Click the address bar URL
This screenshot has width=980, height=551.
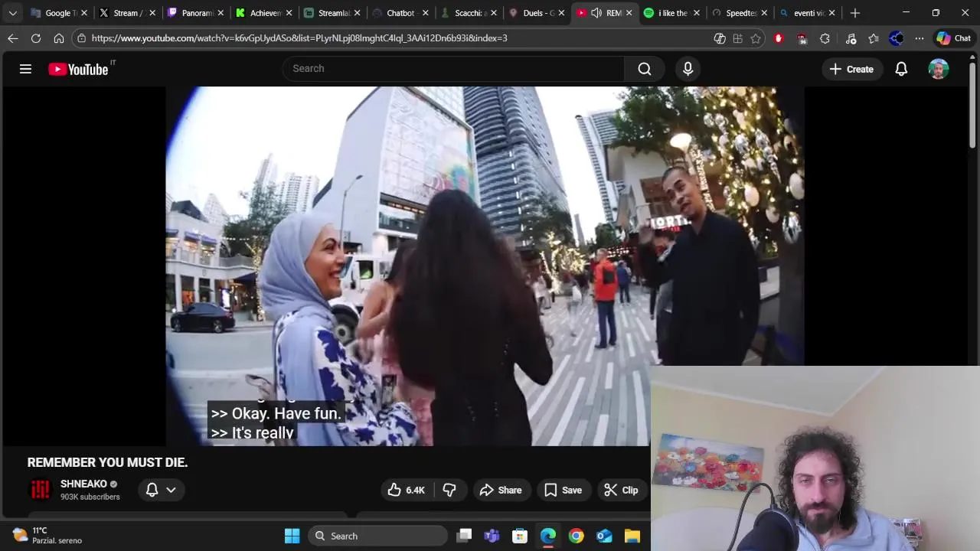pos(299,38)
